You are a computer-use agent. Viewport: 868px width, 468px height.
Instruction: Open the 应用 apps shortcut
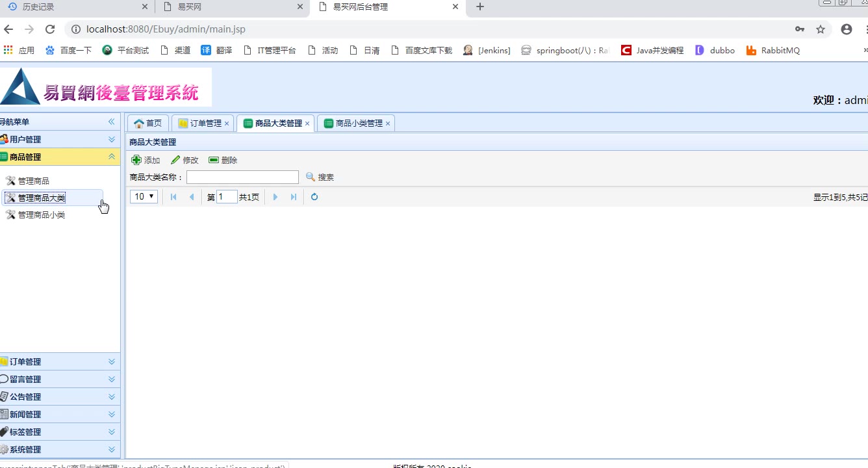[19, 50]
